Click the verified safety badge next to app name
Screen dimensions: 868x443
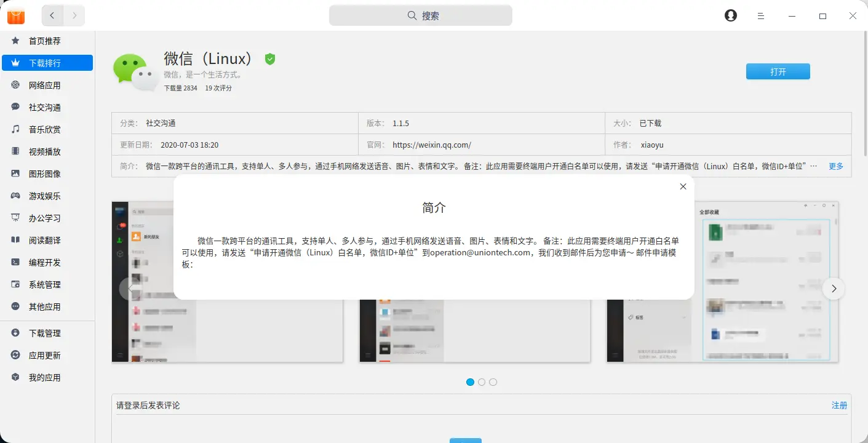(x=269, y=59)
